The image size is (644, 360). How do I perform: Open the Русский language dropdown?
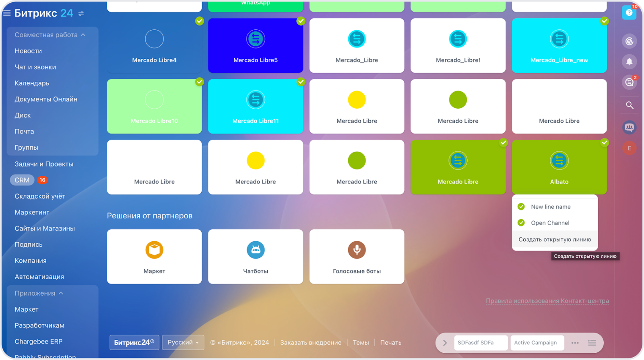pos(183,343)
